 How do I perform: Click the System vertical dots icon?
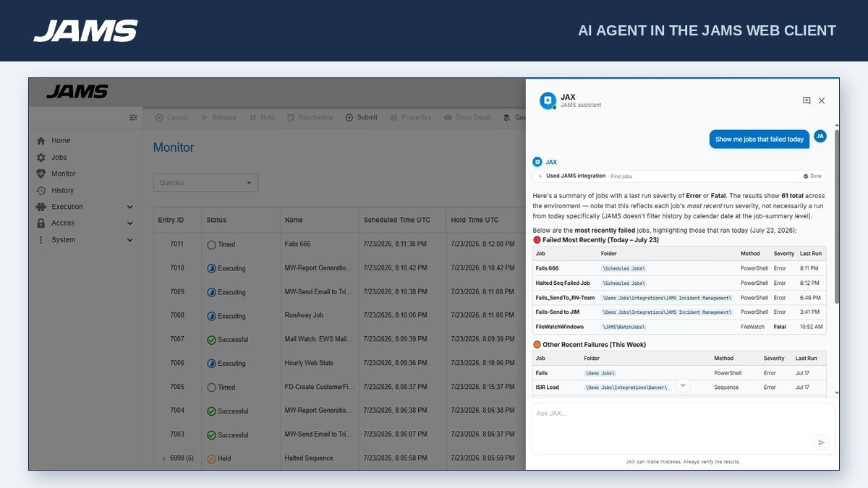(41, 240)
